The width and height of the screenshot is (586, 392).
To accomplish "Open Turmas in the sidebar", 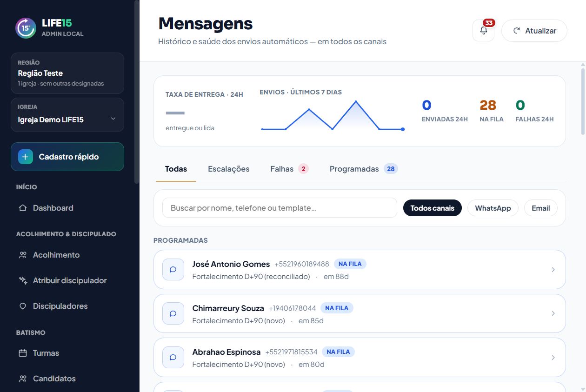I will pyautogui.click(x=67, y=353).
